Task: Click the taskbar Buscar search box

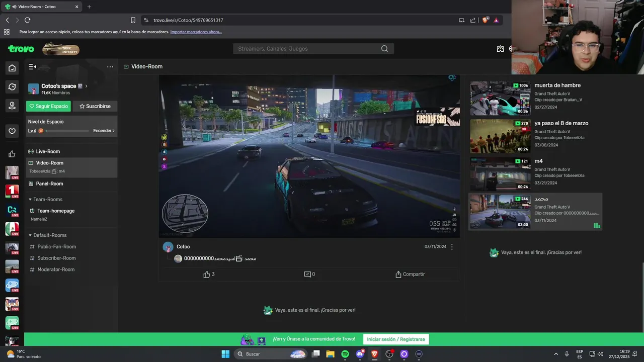Action: click(271, 354)
